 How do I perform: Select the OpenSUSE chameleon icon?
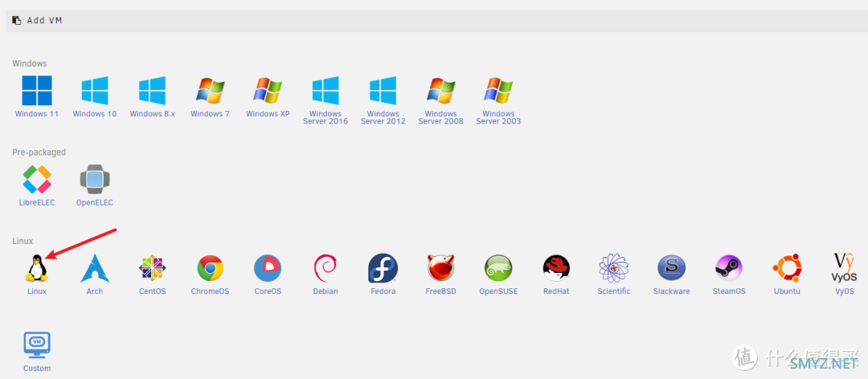pyautogui.click(x=498, y=268)
